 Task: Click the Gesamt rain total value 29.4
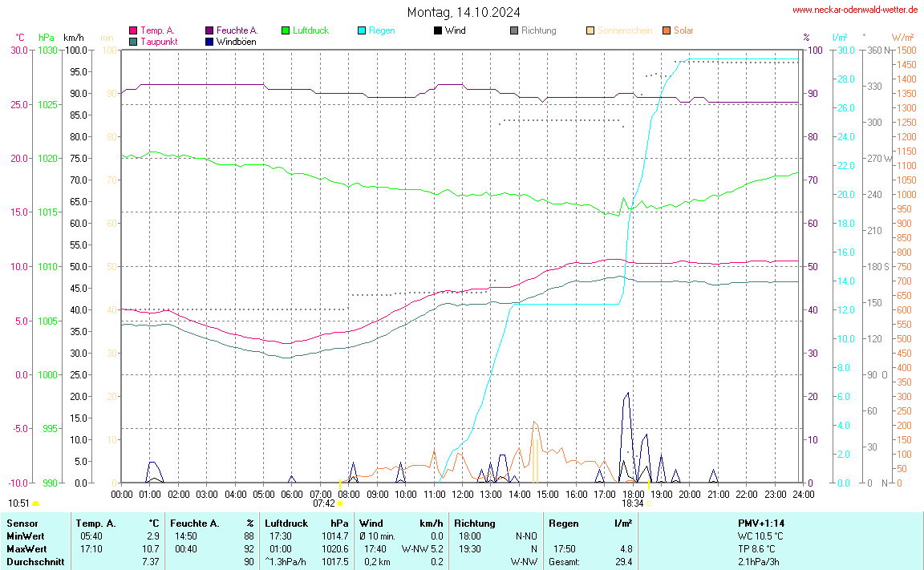pyautogui.click(x=623, y=562)
